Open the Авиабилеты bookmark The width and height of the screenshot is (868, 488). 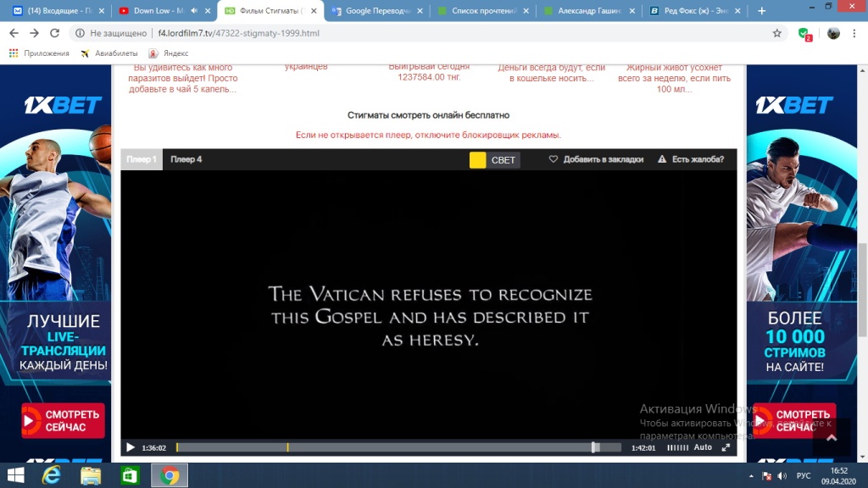109,53
